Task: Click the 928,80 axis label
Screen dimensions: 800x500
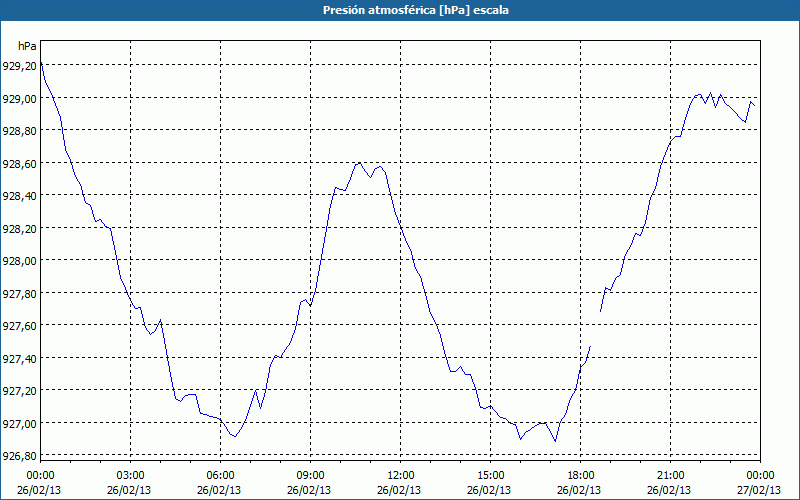Action: coord(19,131)
